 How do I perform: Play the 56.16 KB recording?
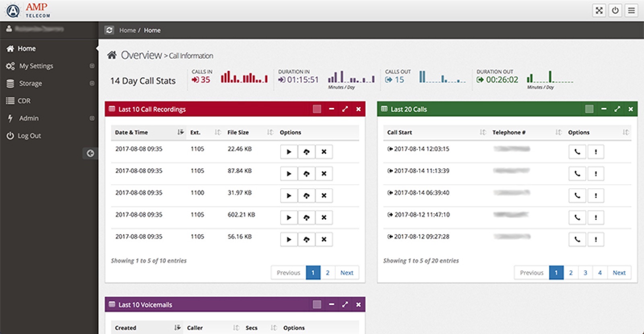tap(289, 239)
